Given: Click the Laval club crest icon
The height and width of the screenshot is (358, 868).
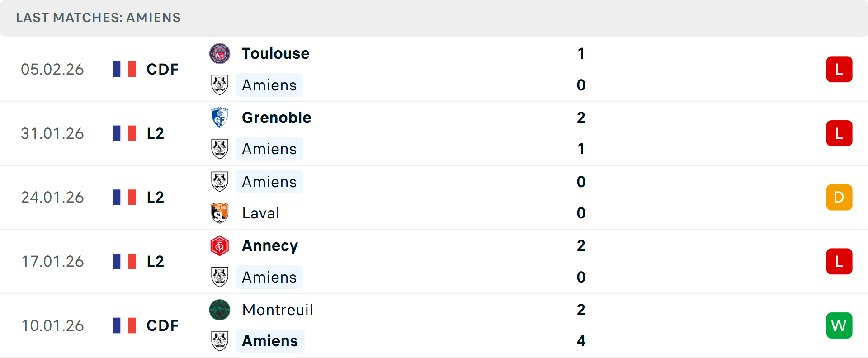Looking at the screenshot, I should pos(220,213).
